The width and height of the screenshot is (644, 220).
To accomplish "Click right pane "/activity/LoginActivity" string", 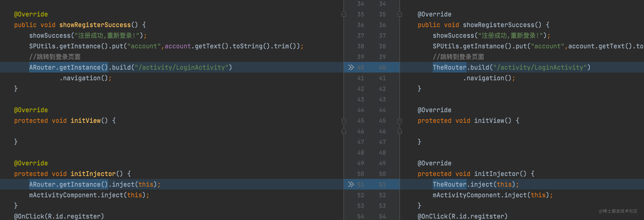I will tap(540, 67).
